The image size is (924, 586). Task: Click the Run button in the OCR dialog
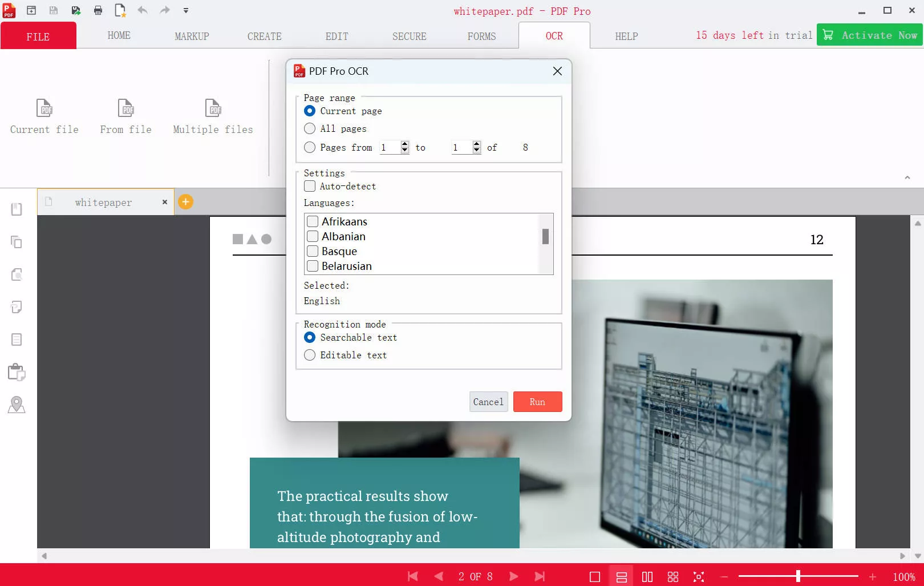click(x=537, y=402)
